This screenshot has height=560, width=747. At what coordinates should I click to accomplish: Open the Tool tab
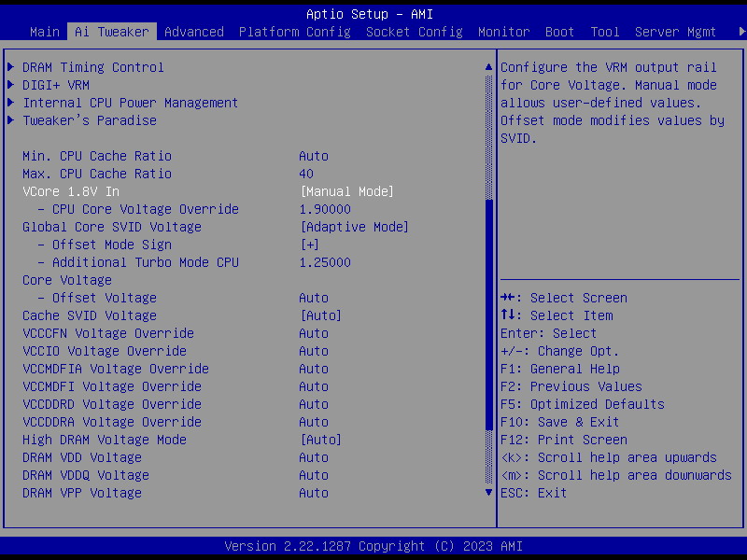click(x=604, y=32)
